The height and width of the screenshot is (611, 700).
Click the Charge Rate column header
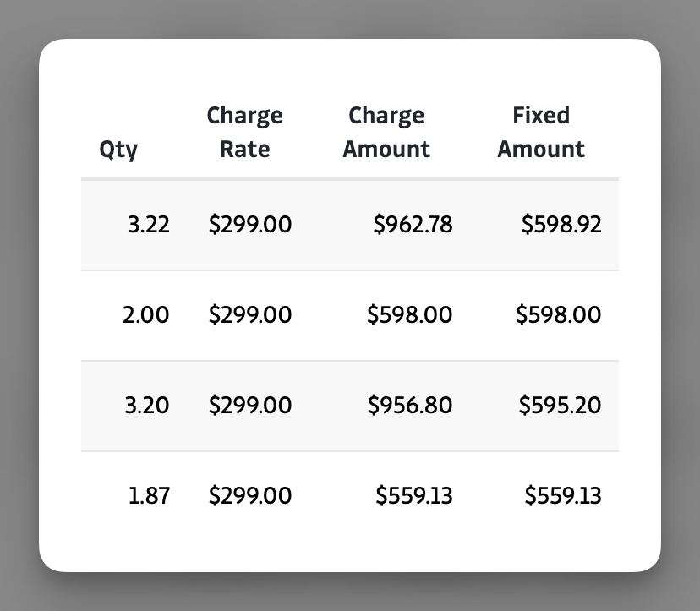point(244,133)
